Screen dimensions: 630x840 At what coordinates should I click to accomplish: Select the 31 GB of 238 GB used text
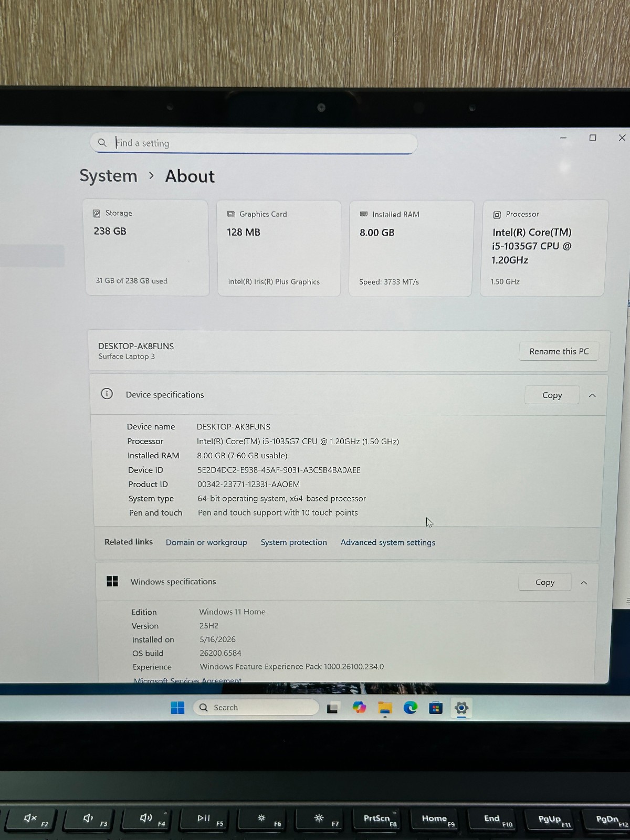[x=131, y=281]
